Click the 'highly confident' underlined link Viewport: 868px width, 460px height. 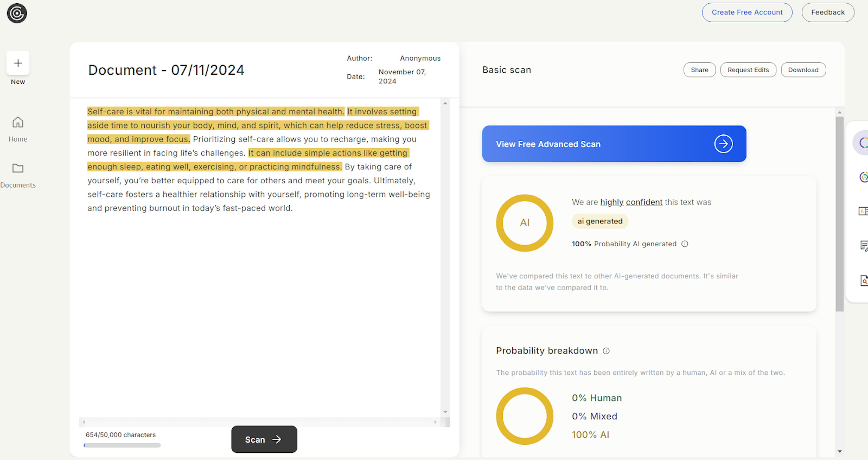[631, 202]
